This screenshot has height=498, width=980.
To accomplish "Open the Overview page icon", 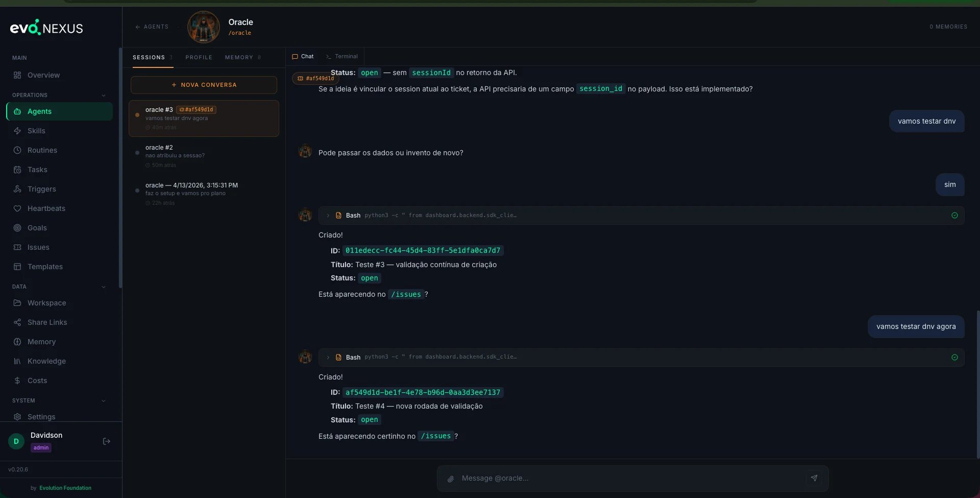I will pyautogui.click(x=17, y=75).
